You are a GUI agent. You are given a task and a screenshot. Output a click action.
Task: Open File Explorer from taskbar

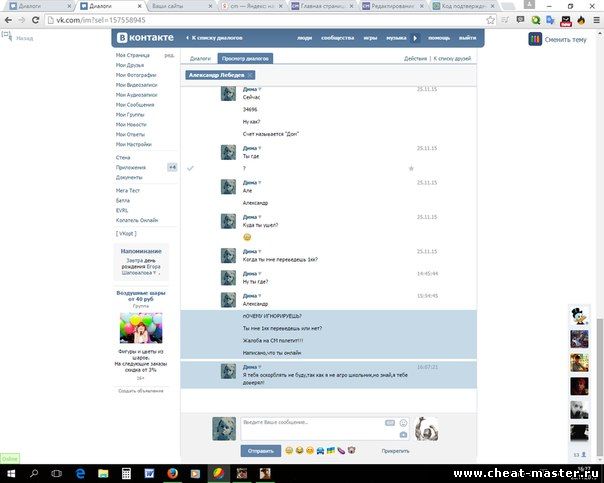(x=103, y=473)
